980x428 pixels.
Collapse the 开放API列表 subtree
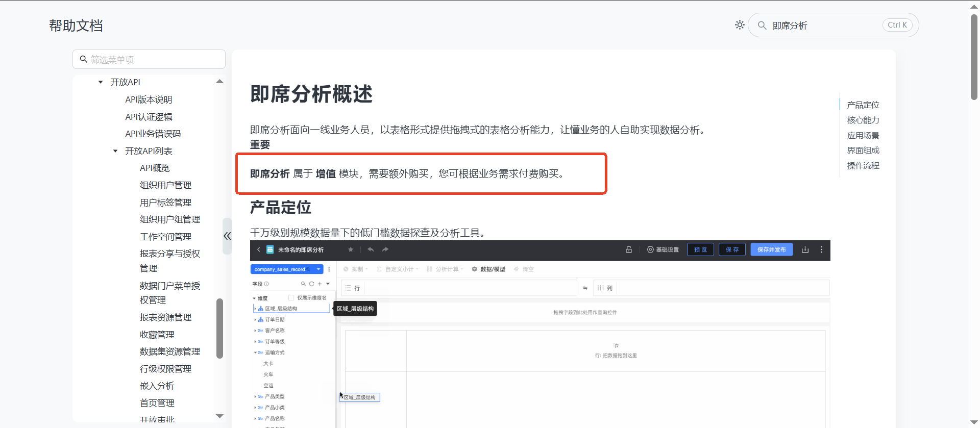[x=115, y=151]
